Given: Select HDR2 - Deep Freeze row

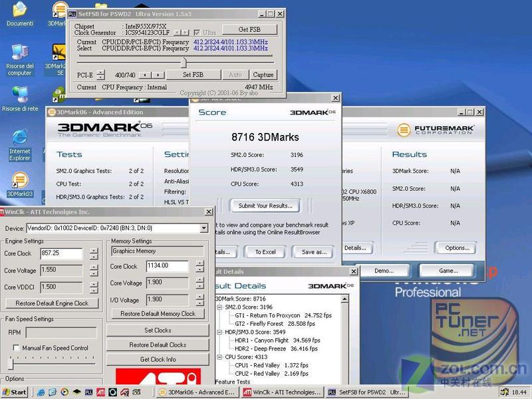Looking at the screenshot, I should (x=277, y=348).
